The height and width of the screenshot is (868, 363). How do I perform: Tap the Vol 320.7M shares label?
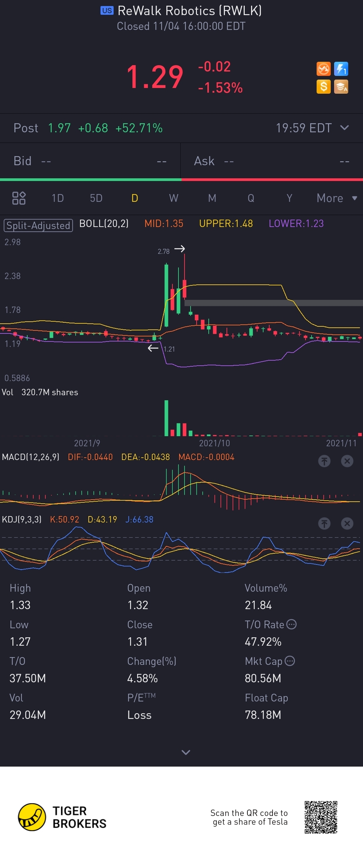coord(40,392)
